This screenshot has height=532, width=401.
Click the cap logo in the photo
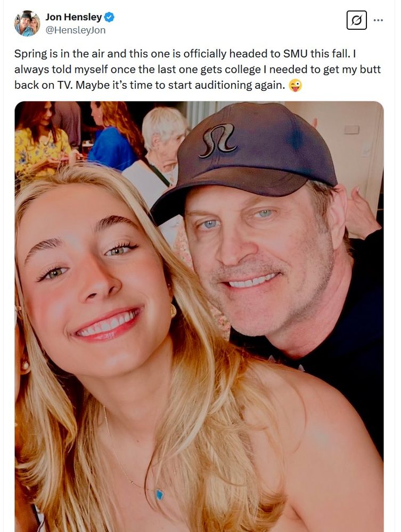click(219, 140)
